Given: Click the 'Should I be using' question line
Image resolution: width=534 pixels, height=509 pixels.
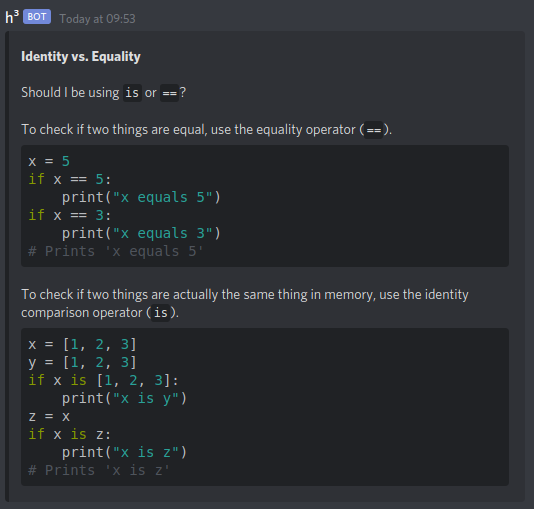Looking at the screenshot, I should (104, 93).
